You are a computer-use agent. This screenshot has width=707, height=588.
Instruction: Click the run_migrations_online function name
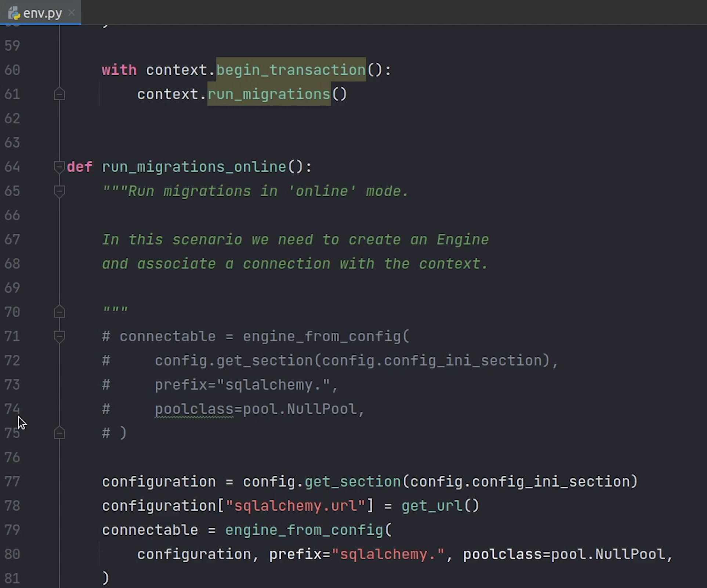coord(194,167)
